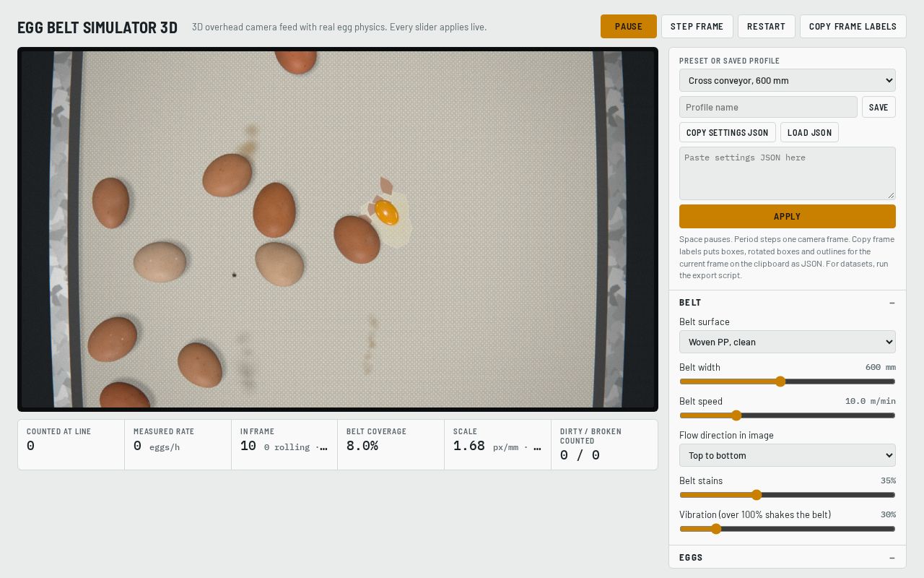The width and height of the screenshot is (924, 578).
Task: Adjust the Belt speed slider
Action: (x=788, y=415)
